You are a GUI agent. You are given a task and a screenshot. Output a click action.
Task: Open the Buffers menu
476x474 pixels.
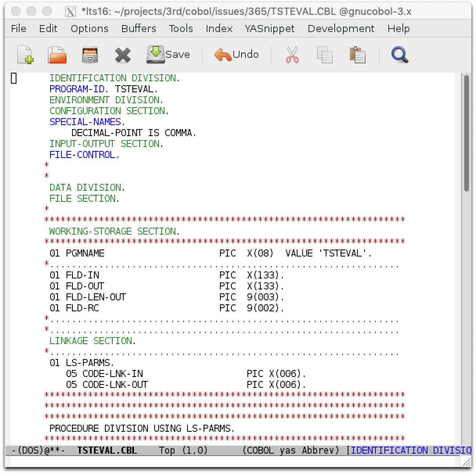pyautogui.click(x=138, y=28)
